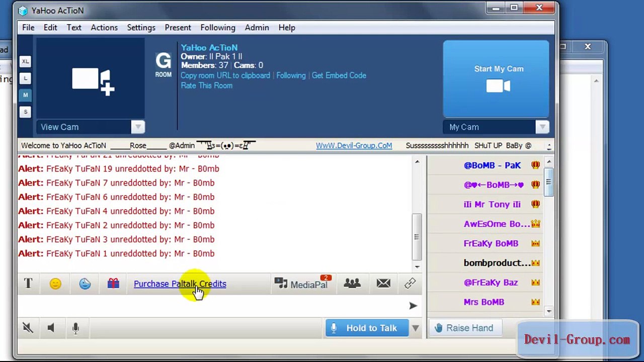The image size is (644, 362).
Task: Click the muted speaker icon
Action: 28,328
